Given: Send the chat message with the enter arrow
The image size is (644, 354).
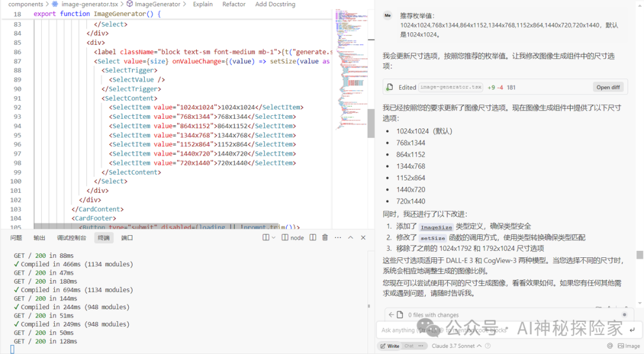Looking at the screenshot, I should point(632,330).
